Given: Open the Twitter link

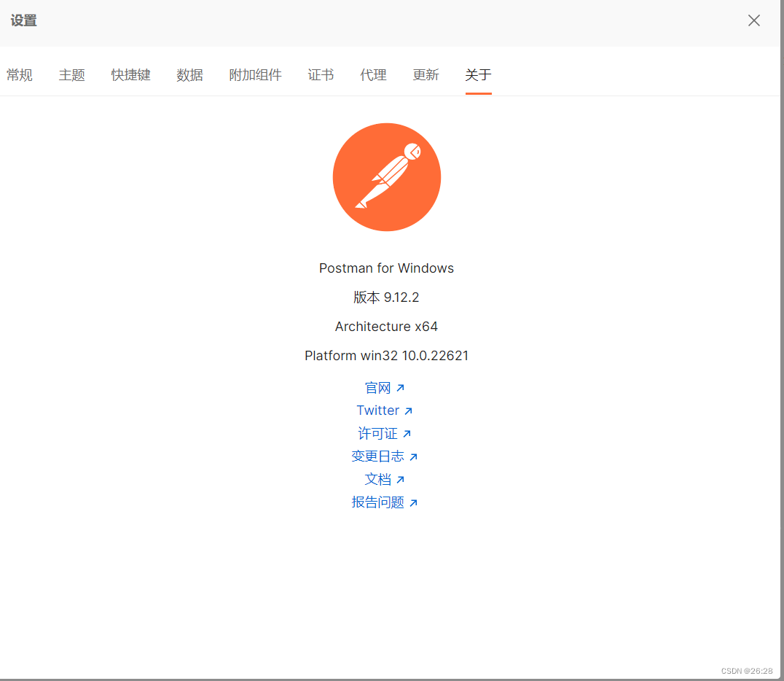Looking at the screenshot, I should click(x=377, y=410).
